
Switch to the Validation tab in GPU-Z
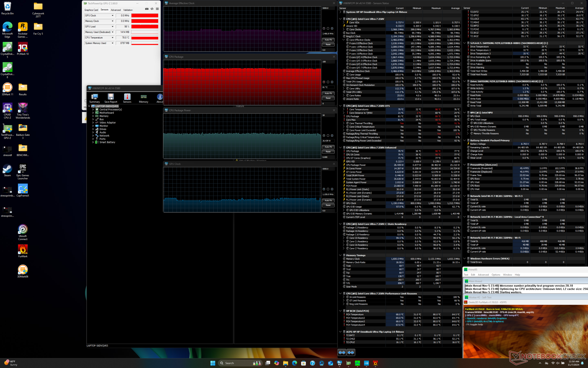coord(128,10)
